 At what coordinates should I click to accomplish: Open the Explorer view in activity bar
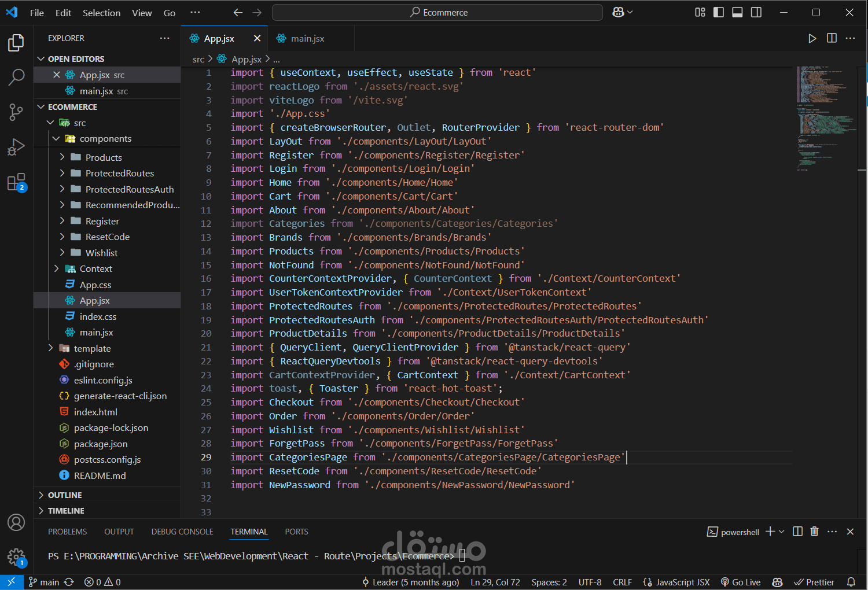[16, 43]
